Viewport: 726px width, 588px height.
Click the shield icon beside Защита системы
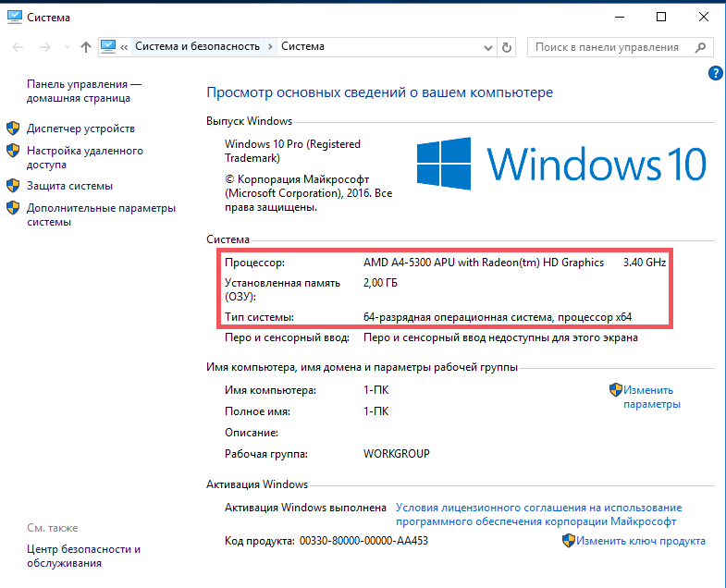13,186
